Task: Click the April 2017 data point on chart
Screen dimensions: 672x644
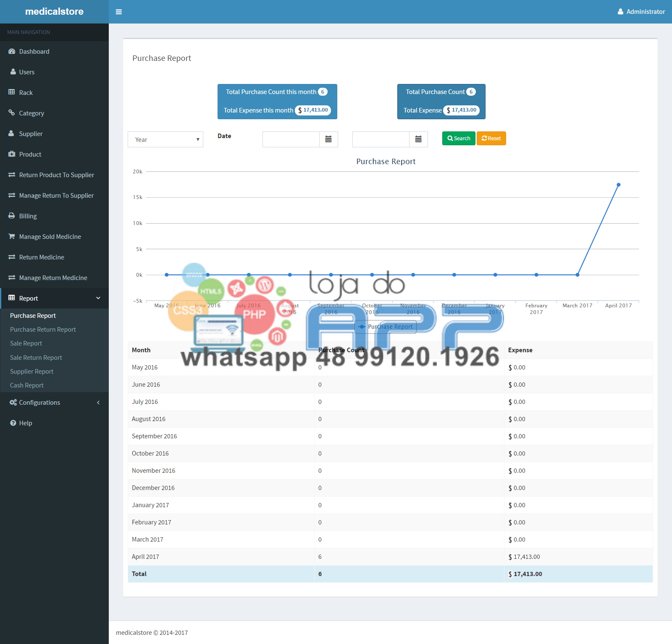Action: 618,185
